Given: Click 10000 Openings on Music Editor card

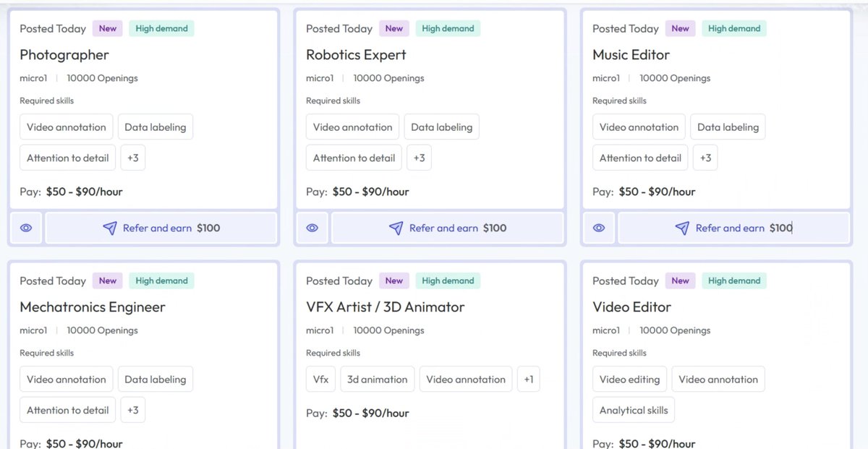Looking at the screenshot, I should [675, 78].
